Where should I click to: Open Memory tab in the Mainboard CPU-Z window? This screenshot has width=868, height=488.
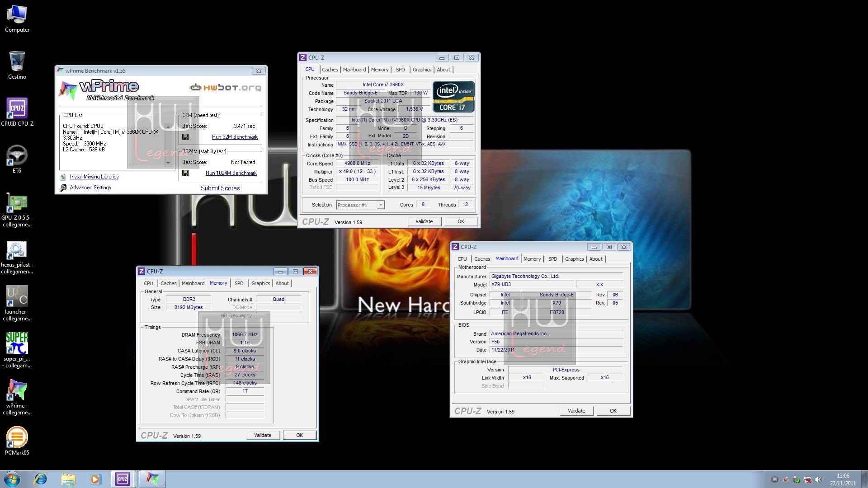[x=532, y=259]
